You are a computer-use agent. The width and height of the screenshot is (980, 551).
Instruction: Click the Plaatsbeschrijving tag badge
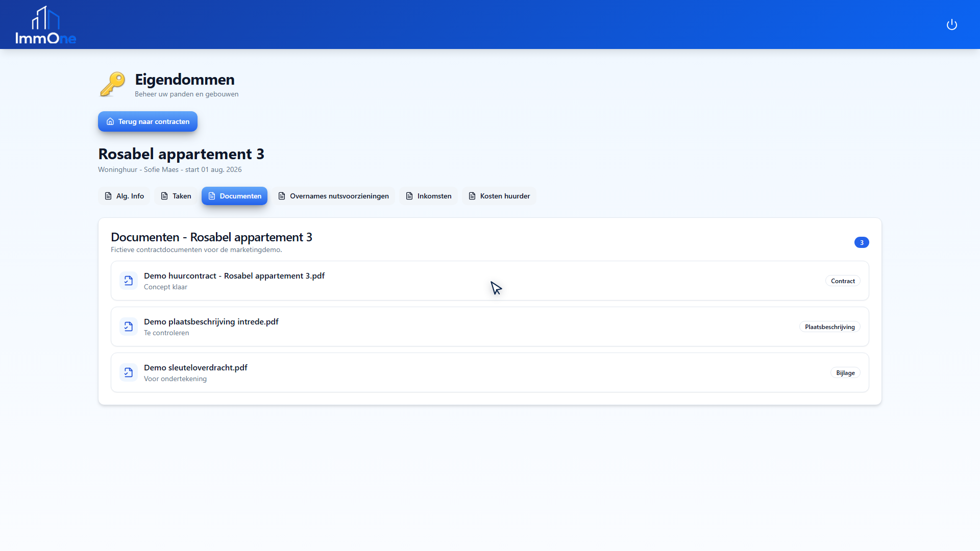click(830, 327)
